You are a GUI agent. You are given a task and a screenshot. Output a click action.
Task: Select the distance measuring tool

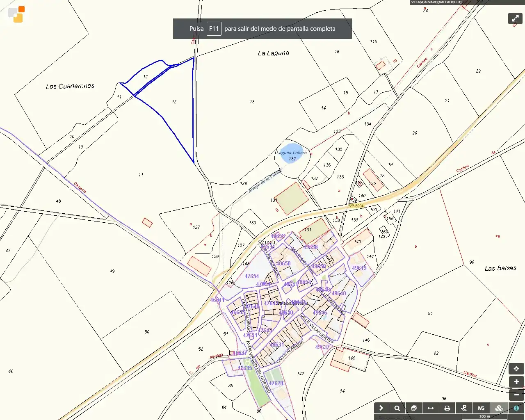(x=431, y=408)
